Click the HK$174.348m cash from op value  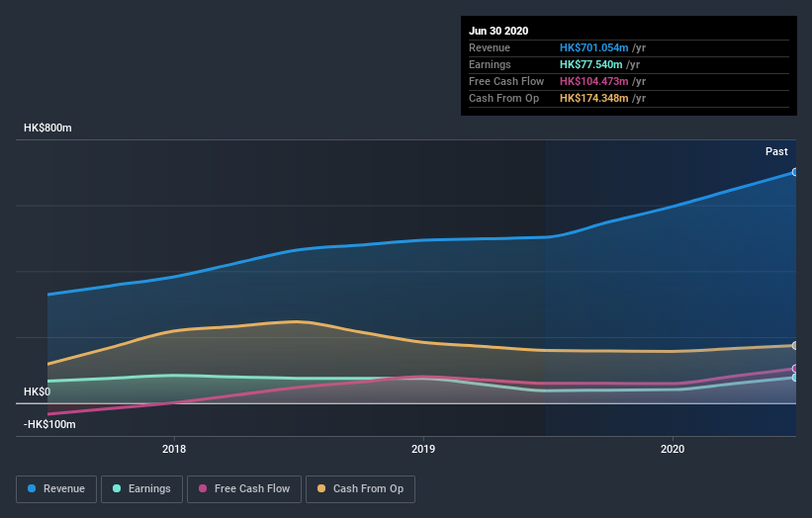click(594, 98)
